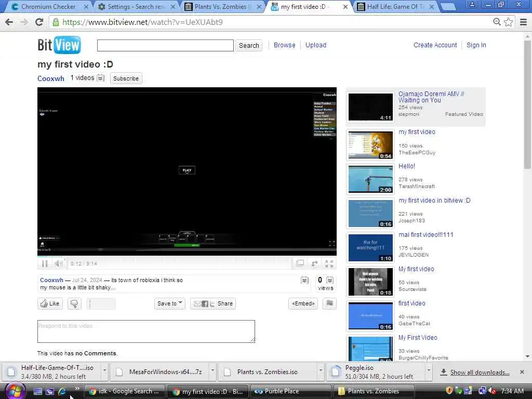The height and width of the screenshot is (399, 532).
Task: Click the green lock icon in address bar
Action: tap(56, 22)
